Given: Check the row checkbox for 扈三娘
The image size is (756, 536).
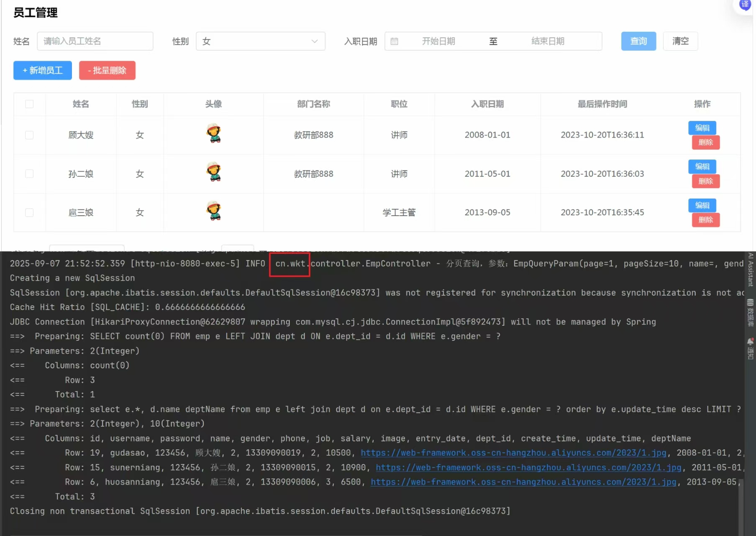Looking at the screenshot, I should pos(29,212).
